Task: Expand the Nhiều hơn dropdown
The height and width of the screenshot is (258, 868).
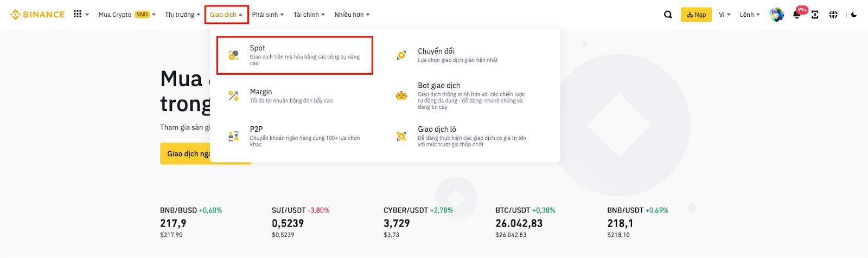Action: pos(352,15)
